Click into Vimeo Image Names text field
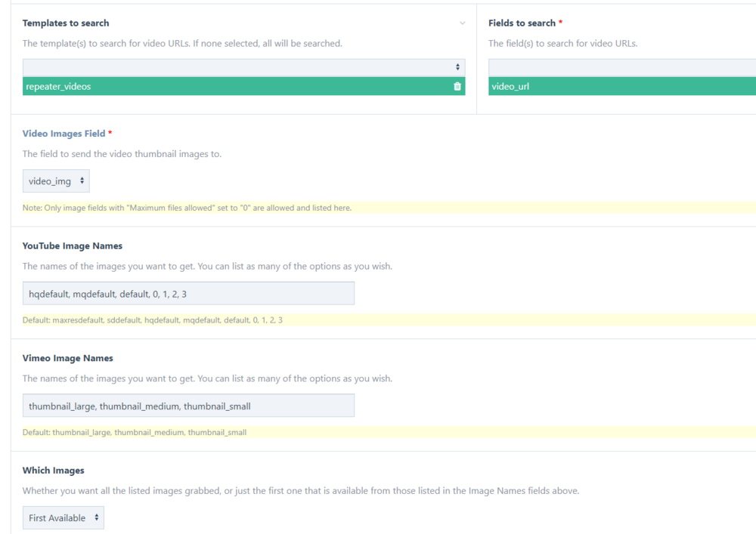Viewport: 756px width, 534px height. pyautogui.click(x=188, y=406)
